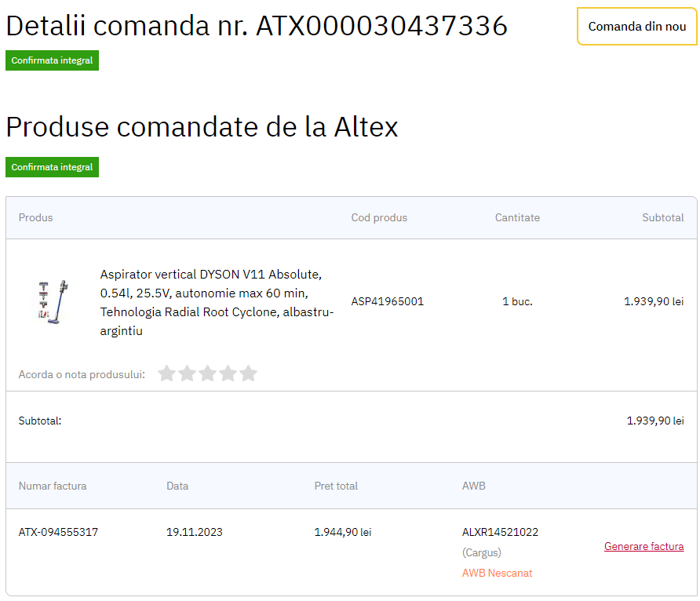
Task: Click the AWB Nescanat status text
Action: 497,573
